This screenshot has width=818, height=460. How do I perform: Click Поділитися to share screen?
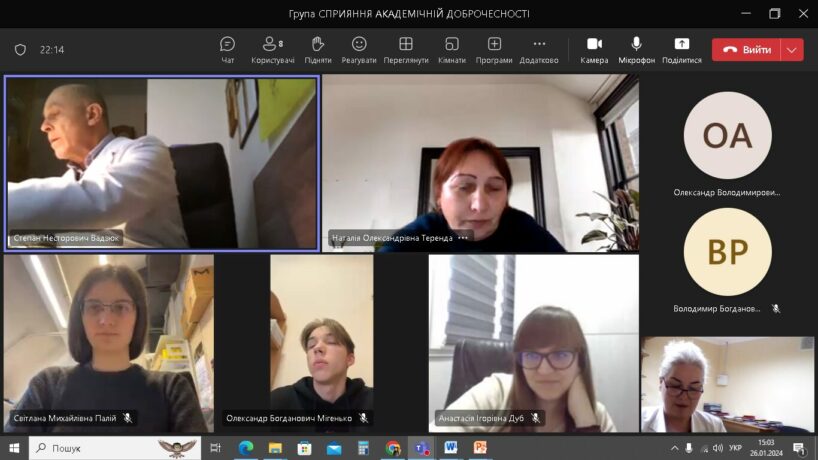click(x=681, y=49)
